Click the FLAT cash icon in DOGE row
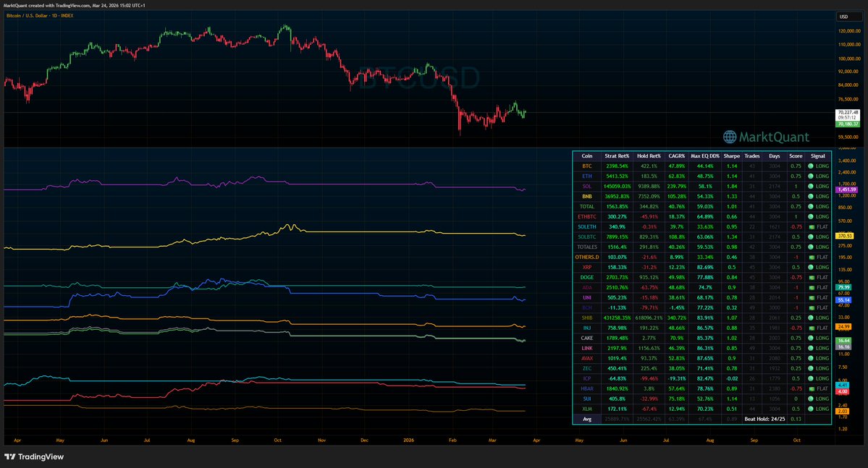 coord(811,277)
